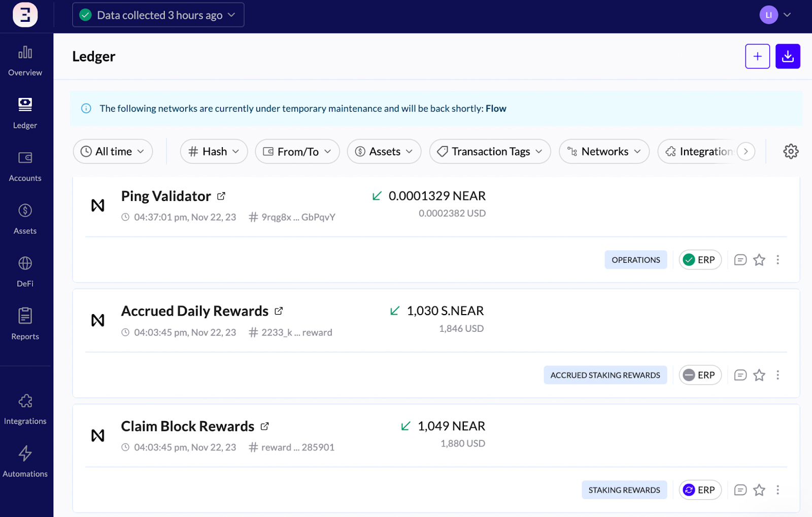
Task: Open ledger settings gear icon
Action: tap(790, 152)
